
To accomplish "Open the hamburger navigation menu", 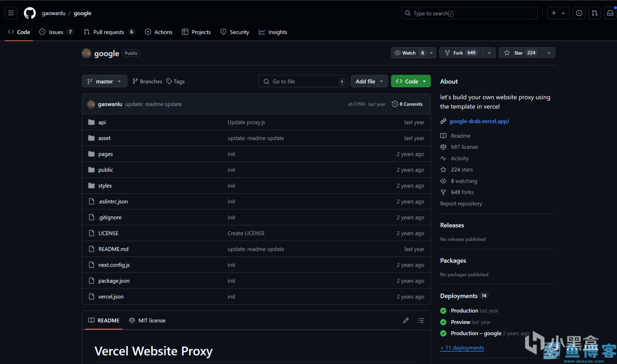I will (x=11, y=13).
